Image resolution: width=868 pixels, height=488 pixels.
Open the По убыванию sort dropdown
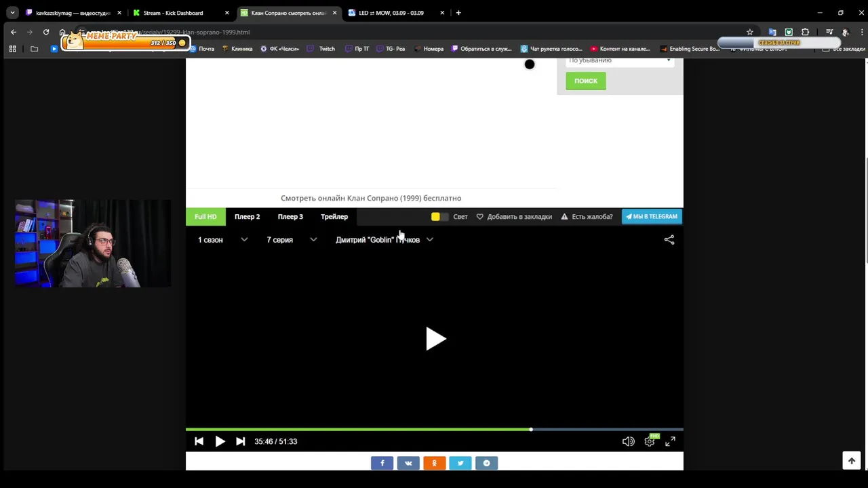pyautogui.click(x=620, y=61)
